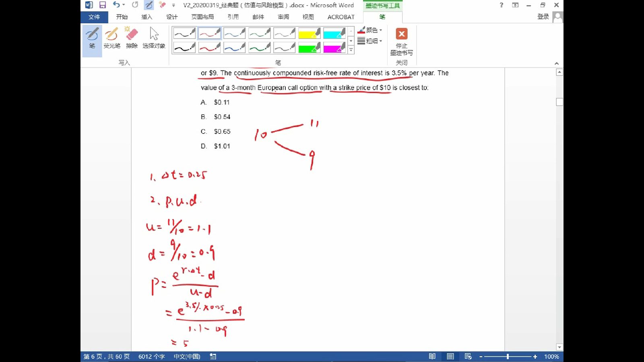Click the zoom slider handle
644x362 pixels.
coord(508,356)
